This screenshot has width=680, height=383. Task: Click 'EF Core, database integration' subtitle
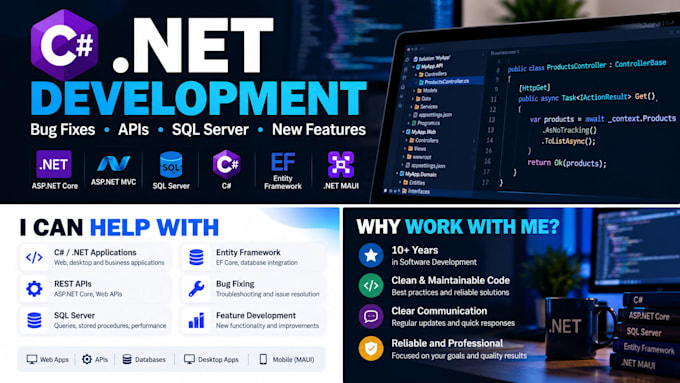tap(257, 263)
